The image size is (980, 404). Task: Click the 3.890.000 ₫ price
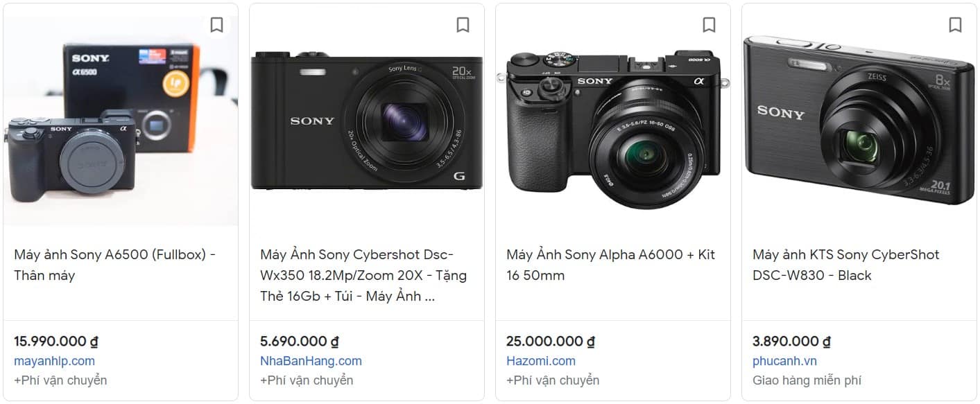(791, 342)
